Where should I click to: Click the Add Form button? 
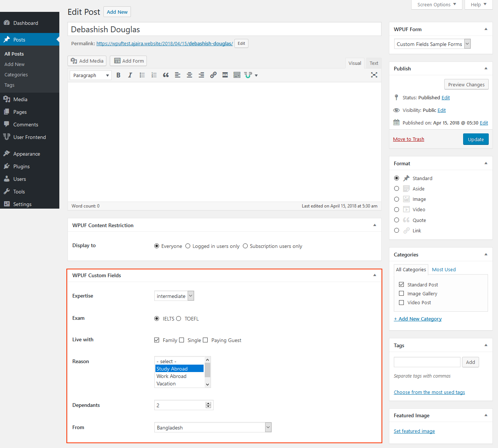pos(128,61)
